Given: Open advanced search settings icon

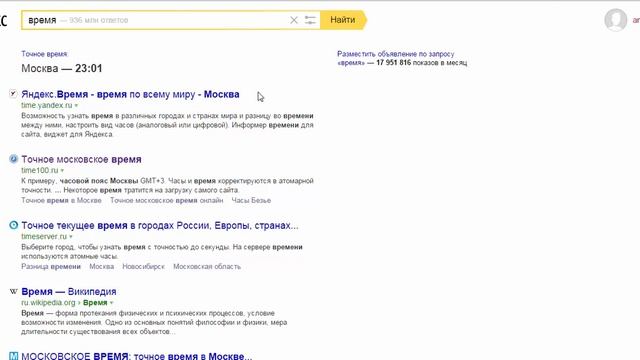Looking at the screenshot, I should pos(310,20).
